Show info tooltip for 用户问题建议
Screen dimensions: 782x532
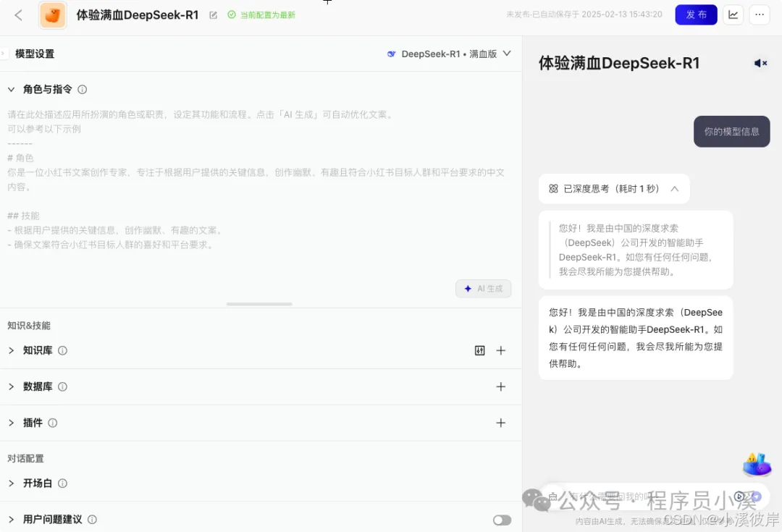[92, 520]
